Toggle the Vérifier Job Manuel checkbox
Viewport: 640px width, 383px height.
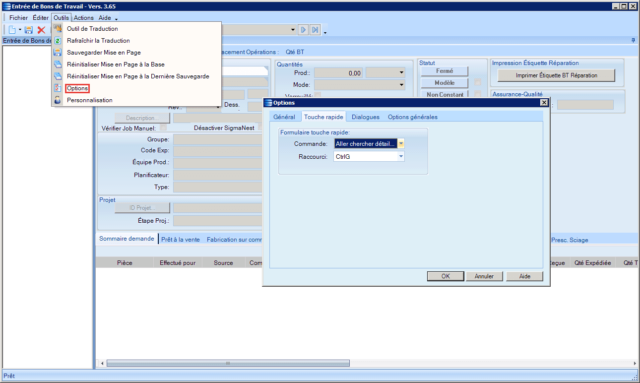pyautogui.click(x=164, y=128)
